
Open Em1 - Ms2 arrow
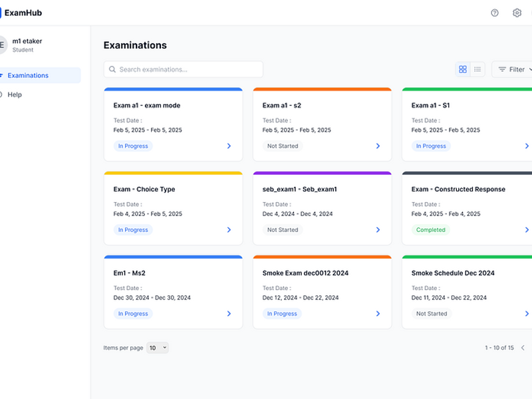[x=229, y=313]
